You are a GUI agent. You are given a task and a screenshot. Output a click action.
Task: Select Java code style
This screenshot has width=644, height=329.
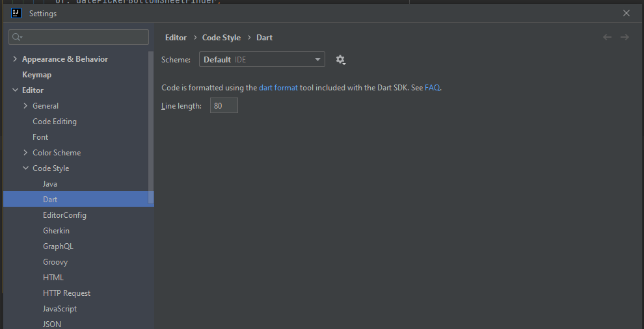click(x=49, y=184)
